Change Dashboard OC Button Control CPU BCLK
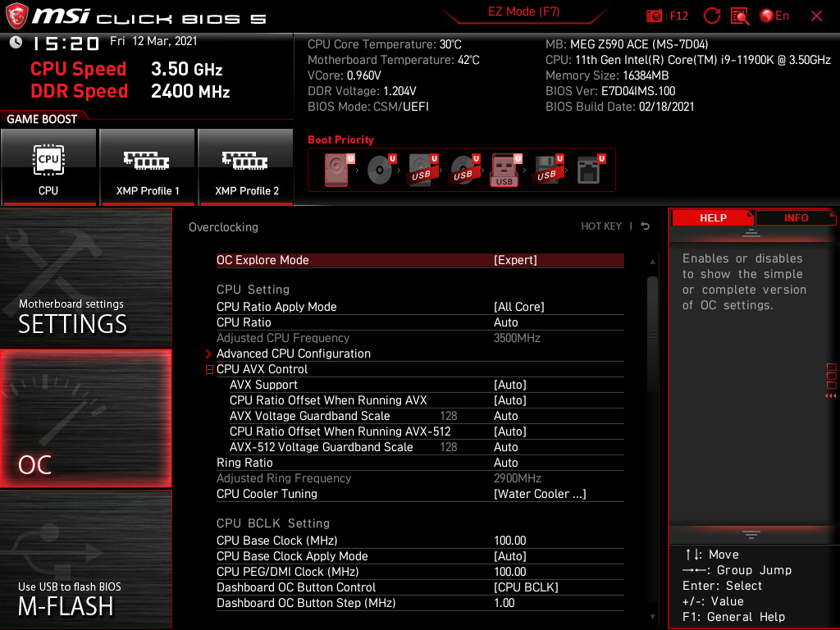This screenshot has height=630, width=840. [420, 587]
